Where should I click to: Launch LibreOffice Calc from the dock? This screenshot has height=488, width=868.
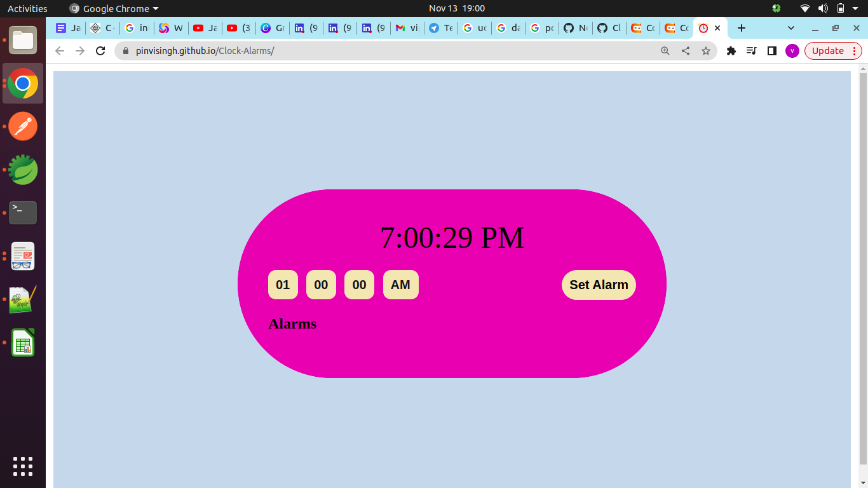[x=22, y=342]
